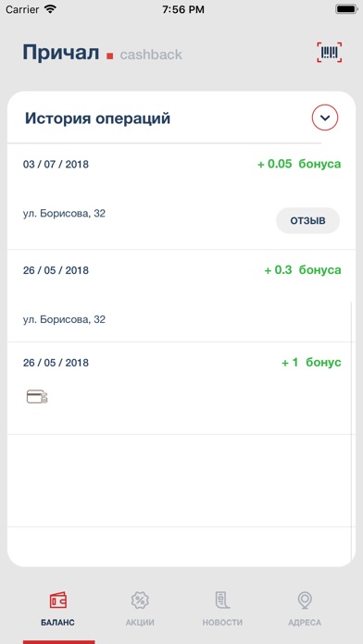Switch to the АДРЕСА tab label
Image resolution: width=363 pixels, height=644 pixels.
point(305,623)
